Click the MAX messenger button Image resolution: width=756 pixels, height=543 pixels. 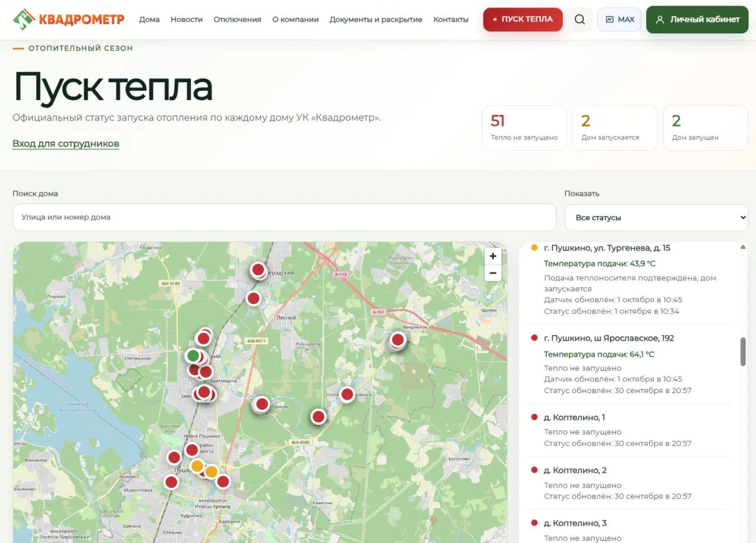[620, 19]
